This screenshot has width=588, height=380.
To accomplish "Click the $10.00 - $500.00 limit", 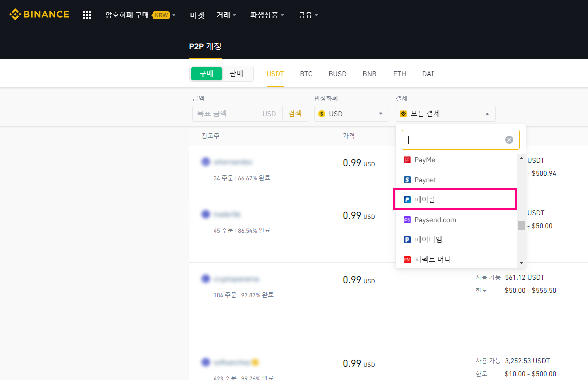I will (x=530, y=374).
